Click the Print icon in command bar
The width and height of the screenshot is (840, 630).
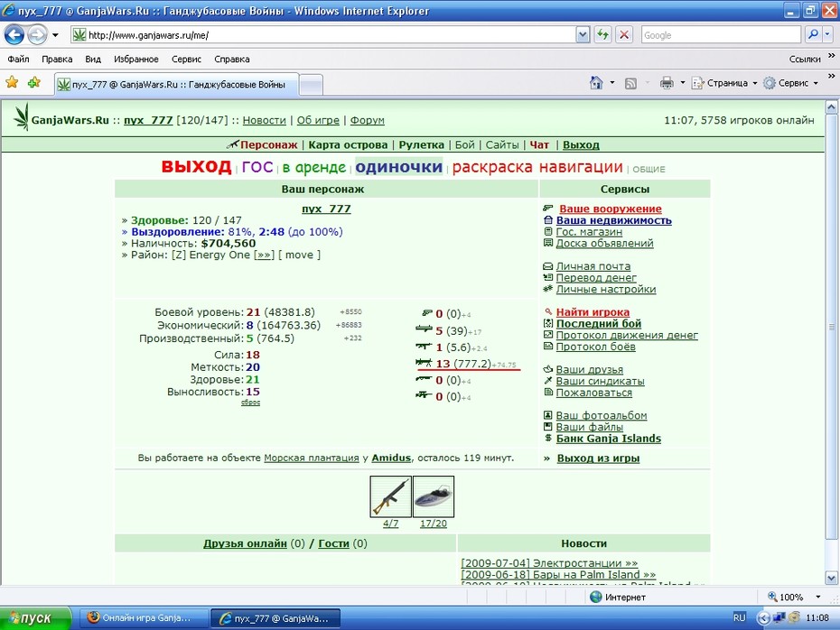point(667,83)
